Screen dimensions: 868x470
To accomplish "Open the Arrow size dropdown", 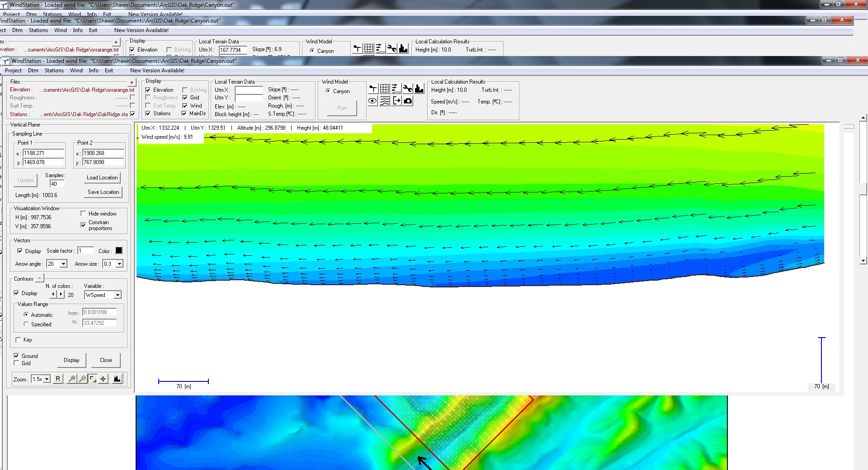I will (119, 264).
